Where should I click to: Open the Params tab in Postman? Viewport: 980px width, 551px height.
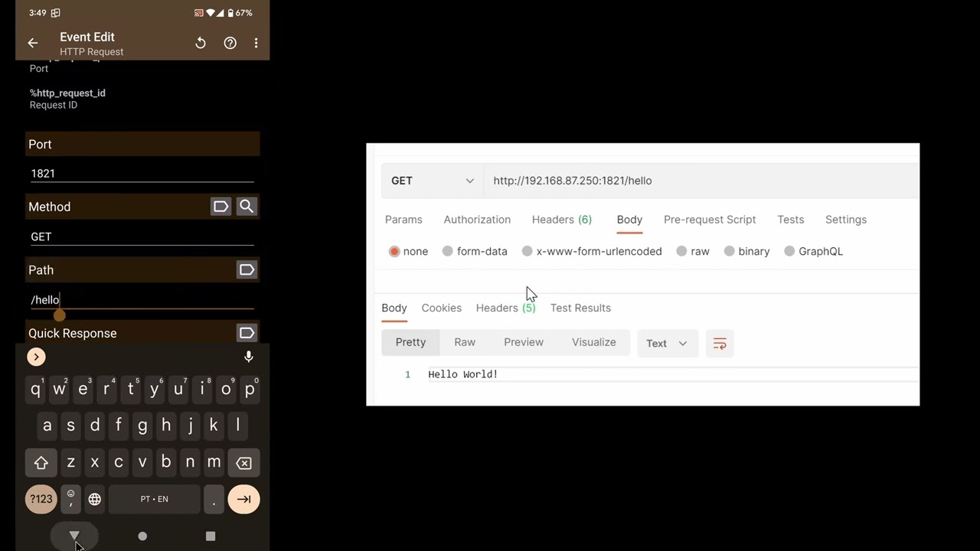(403, 220)
